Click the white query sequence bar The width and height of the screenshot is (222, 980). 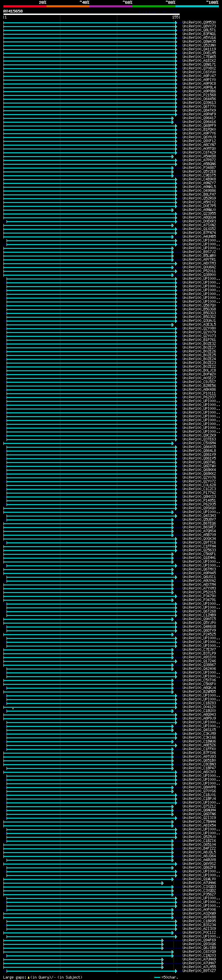point(92,14)
